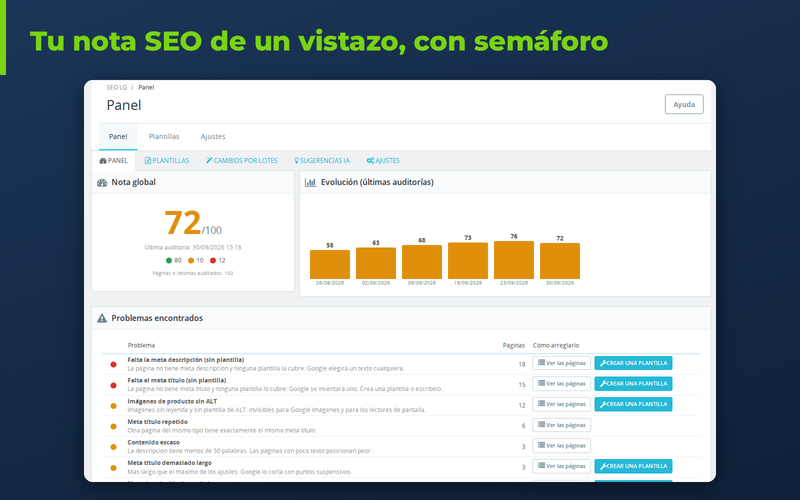Create a template for Meta título demasiado largo
Screen dimensions: 800x500
point(633,466)
